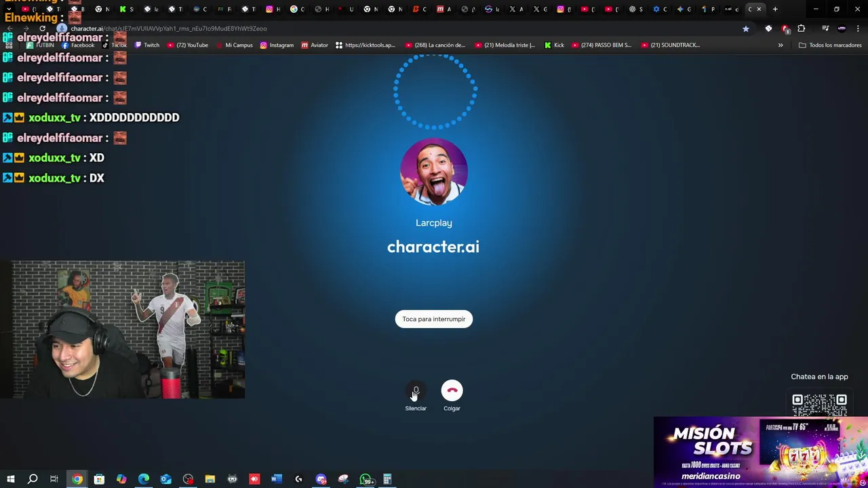Open '(274) PASSO BEM S...' bookmark

point(601,45)
